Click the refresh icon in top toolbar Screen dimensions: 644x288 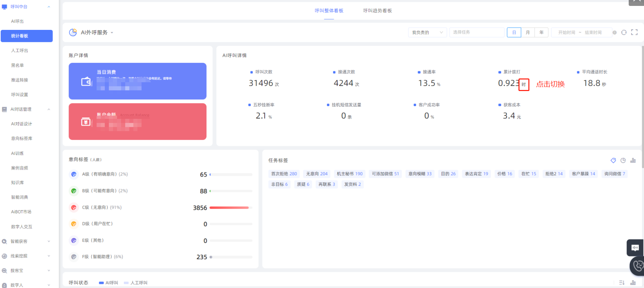[624, 32]
